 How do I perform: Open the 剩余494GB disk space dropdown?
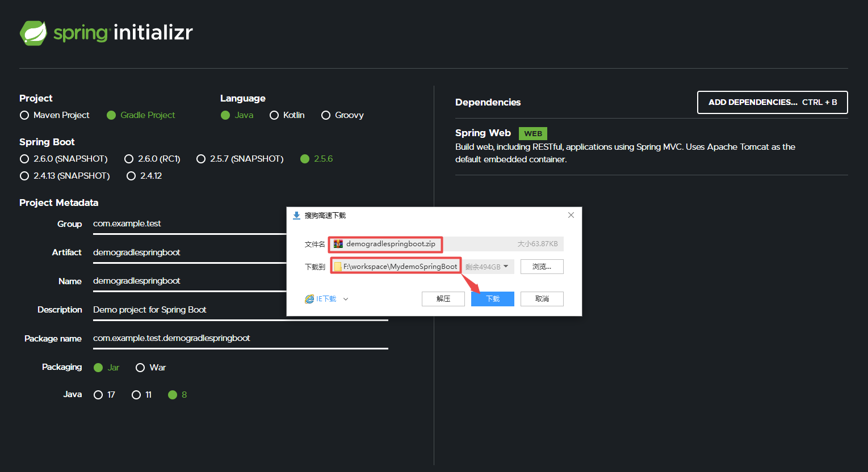coord(506,266)
